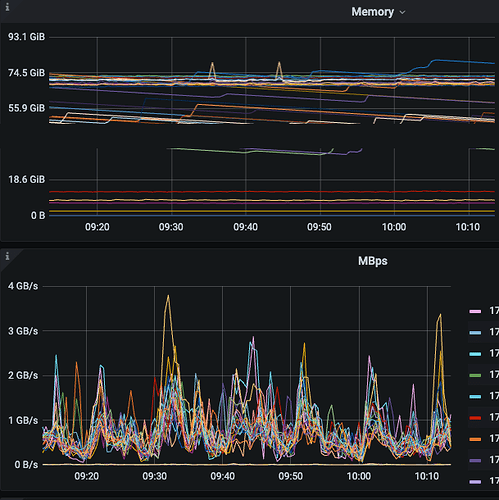Click the pale steel-blue legend swatch
499x500 pixels.
click(x=475, y=333)
